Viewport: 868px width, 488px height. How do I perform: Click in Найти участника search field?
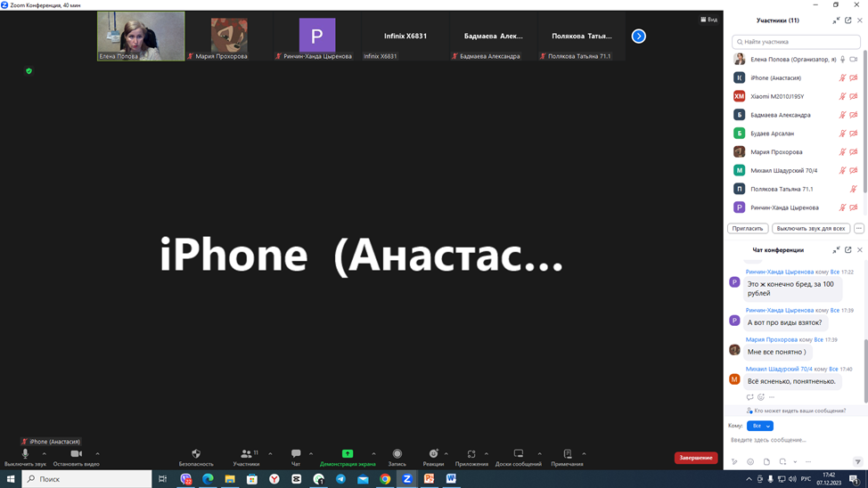[796, 42]
